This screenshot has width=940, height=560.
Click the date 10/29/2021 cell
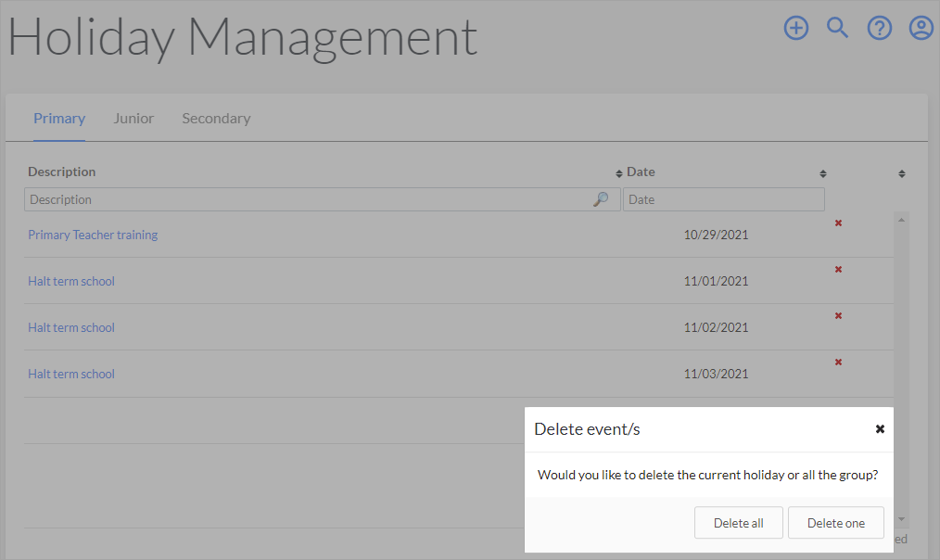[x=716, y=235]
